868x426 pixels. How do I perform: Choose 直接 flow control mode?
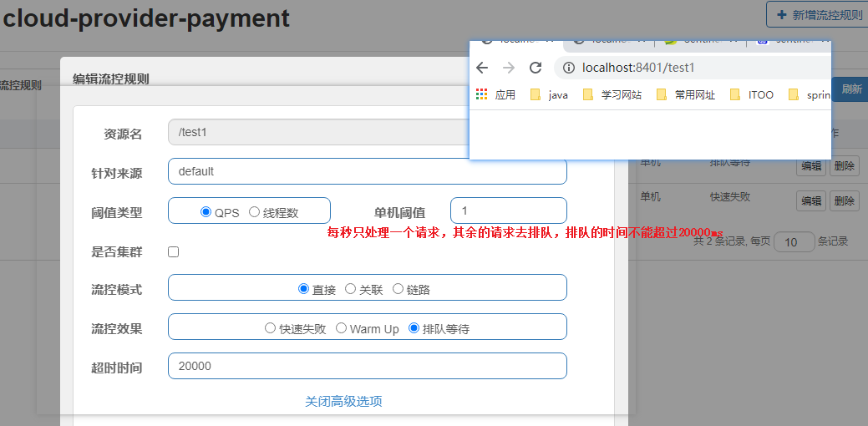[303, 288]
